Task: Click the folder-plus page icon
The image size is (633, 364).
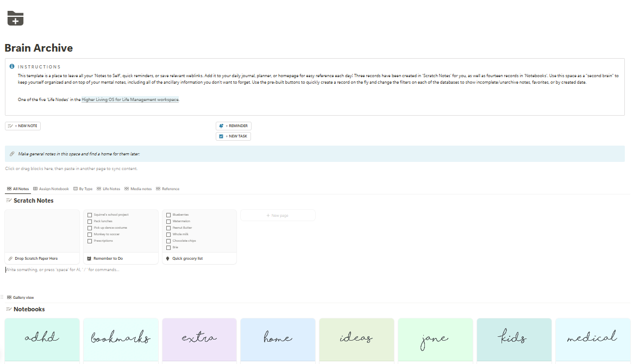Action: point(15,18)
